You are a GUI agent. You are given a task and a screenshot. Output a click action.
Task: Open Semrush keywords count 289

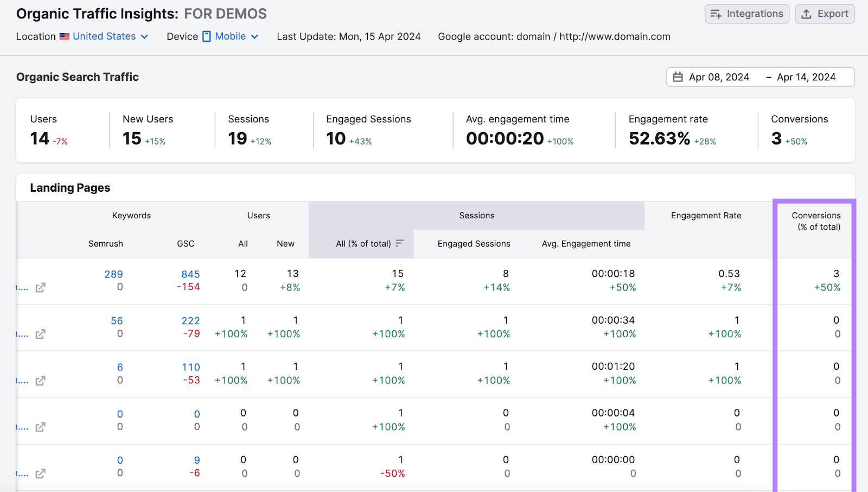tap(113, 274)
